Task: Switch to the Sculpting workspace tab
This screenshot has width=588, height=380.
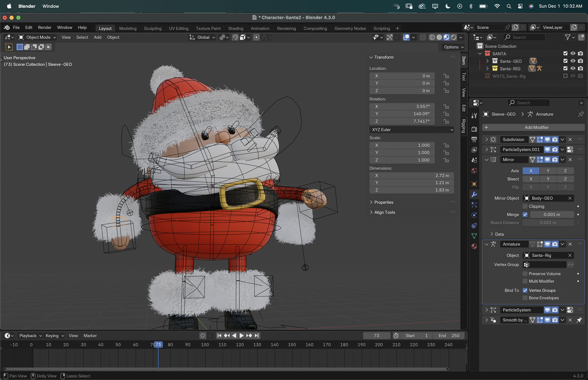Action: click(x=153, y=28)
